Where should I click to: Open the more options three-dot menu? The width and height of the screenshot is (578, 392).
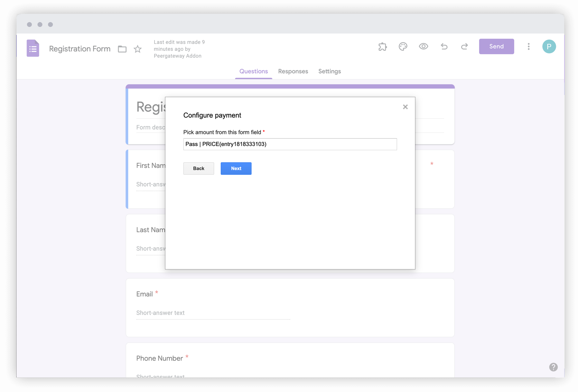point(529,47)
